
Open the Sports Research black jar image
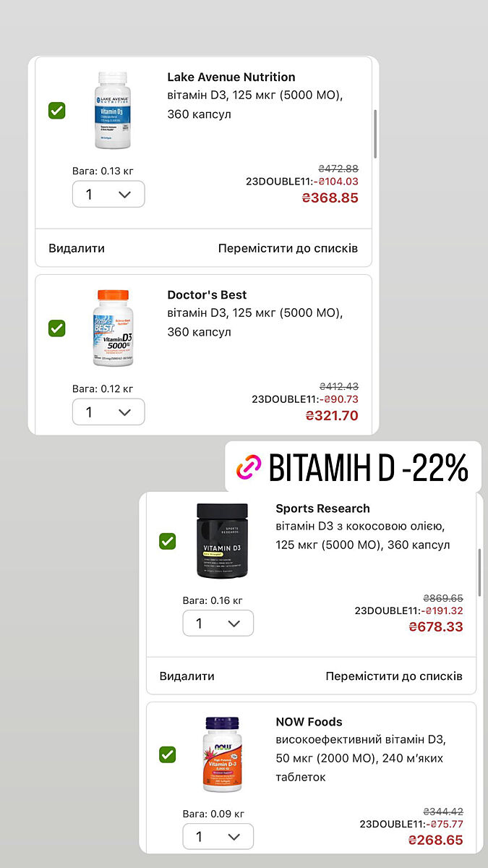point(222,540)
